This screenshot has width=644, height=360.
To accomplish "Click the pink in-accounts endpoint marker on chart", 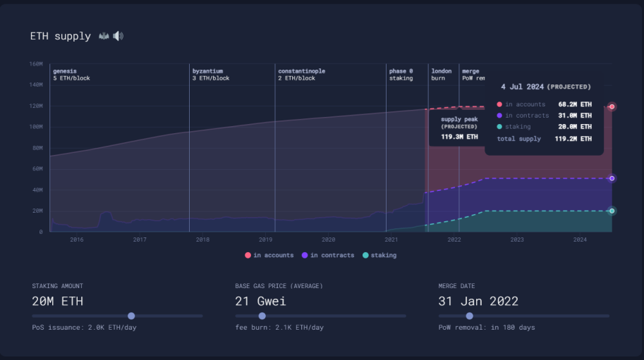I will (x=612, y=106).
